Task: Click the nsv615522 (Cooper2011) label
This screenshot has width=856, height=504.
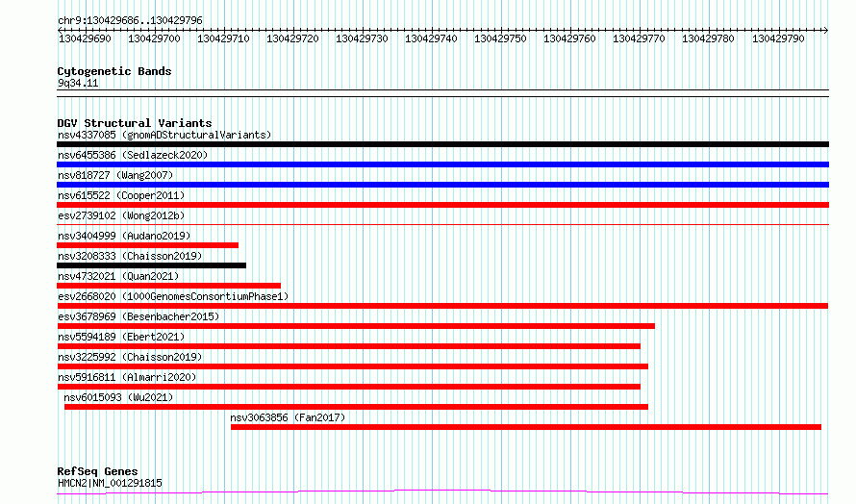Action: tap(121, 195)
